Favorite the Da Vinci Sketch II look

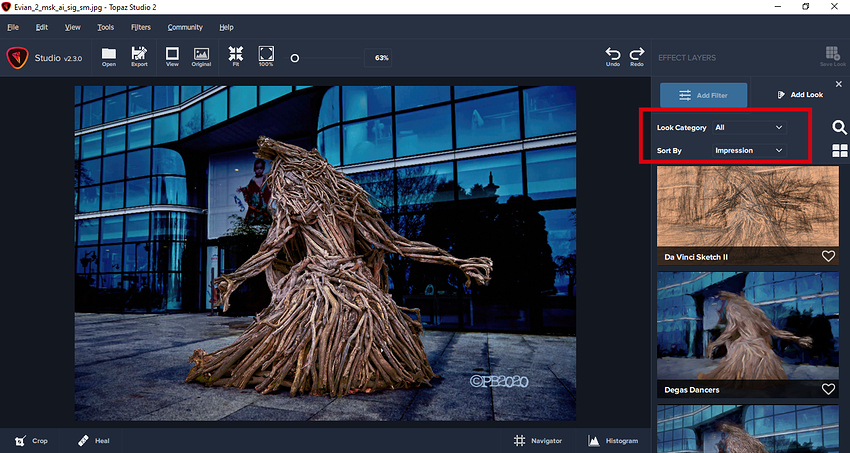(x=828, y=257)
